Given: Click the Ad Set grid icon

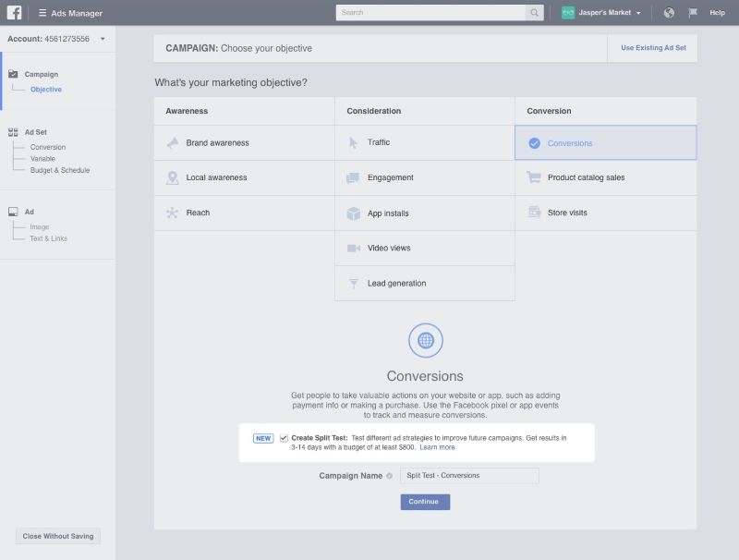Looking at the screenshot, I should tap(13, 132).
